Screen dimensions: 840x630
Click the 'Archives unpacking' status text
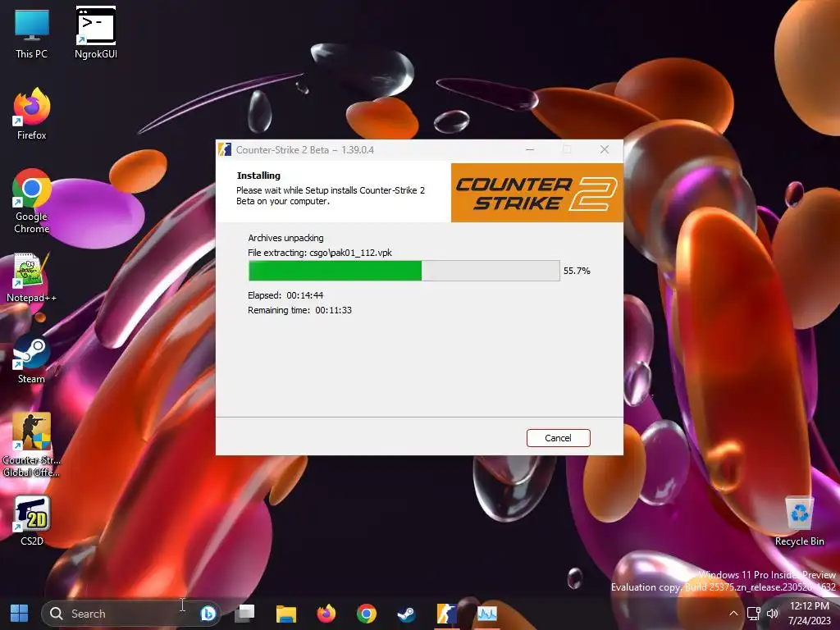[x=285, y=238]
